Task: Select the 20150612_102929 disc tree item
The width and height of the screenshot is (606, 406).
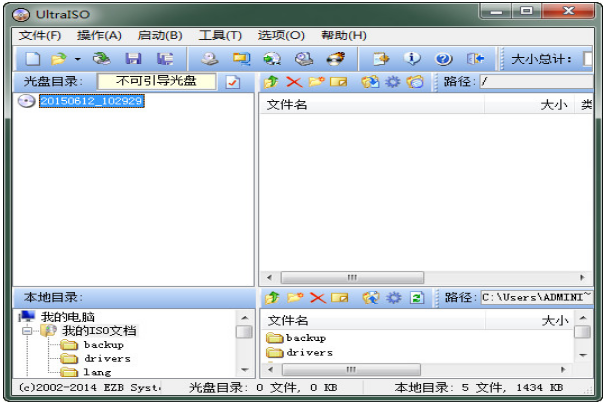Action: [92, 101]
